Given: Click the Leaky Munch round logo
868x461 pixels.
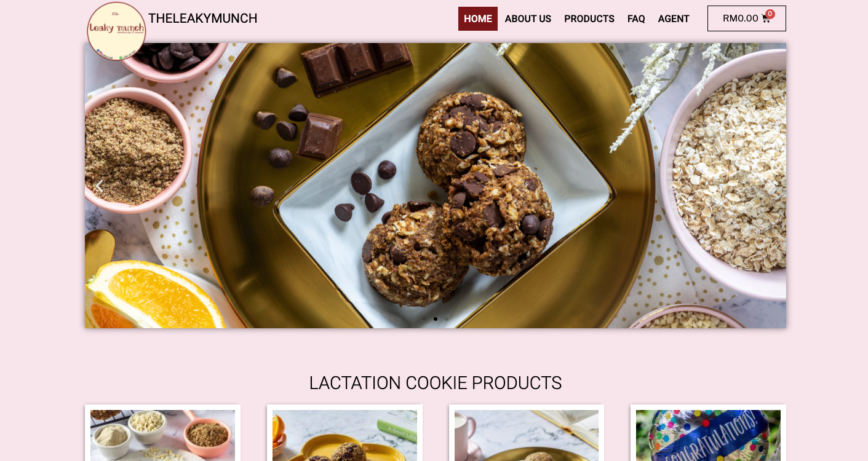Looking at the screenshot, I should [116, 31].
